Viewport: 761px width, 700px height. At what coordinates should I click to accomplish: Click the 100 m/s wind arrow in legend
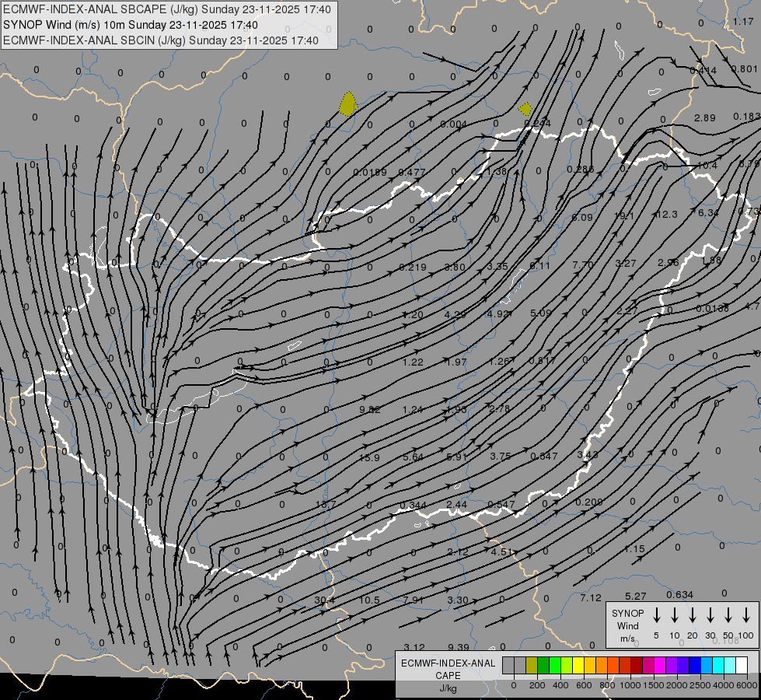click(x=746, y=615)
